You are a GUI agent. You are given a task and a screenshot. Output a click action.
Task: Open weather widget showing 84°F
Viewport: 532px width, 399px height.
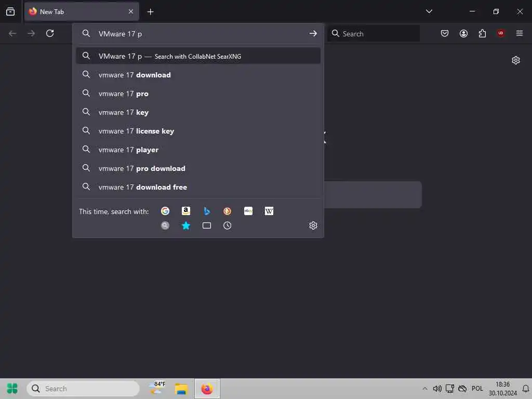tap(158, 389)
